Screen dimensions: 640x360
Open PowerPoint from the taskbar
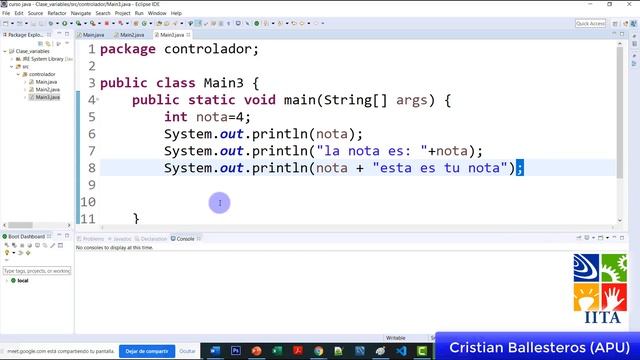256,351
